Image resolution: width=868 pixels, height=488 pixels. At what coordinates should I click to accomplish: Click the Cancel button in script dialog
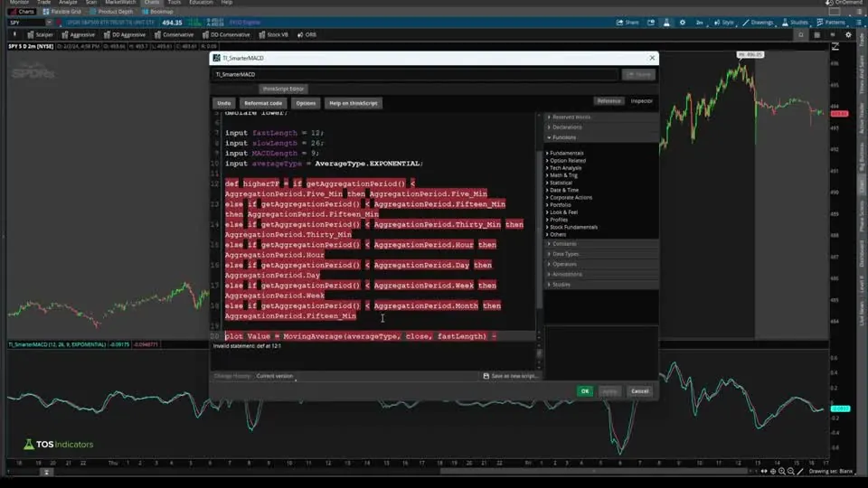pos(639,391)
